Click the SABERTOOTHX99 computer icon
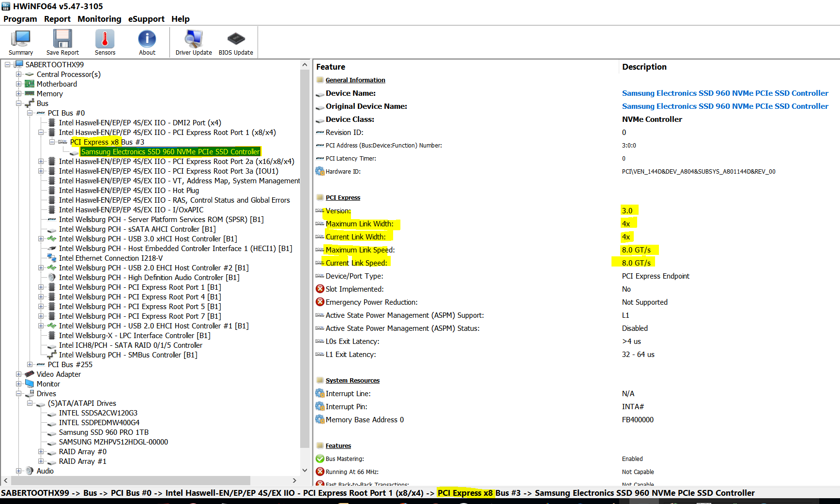Viewport: 840px width, 504px height. pos(19,64)
